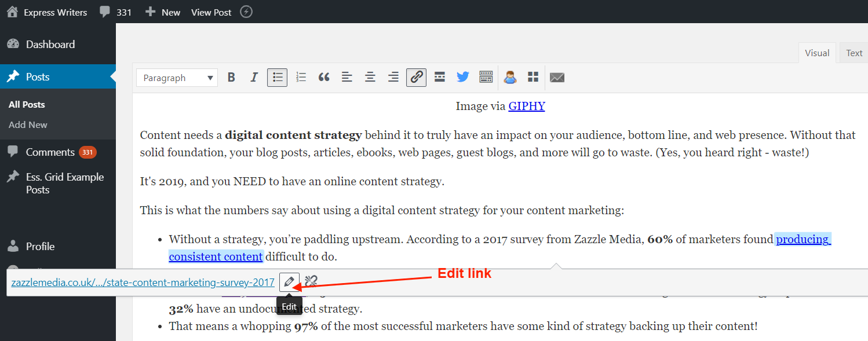Screen dimensions: 868x341
Task: Align text to center
Action: click(370, 77)
